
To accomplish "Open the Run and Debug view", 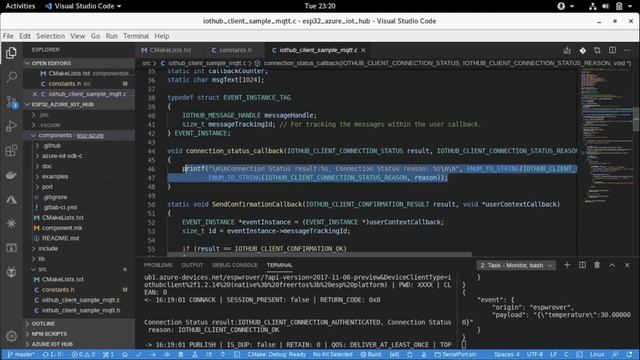I will [x=11, y=126].
